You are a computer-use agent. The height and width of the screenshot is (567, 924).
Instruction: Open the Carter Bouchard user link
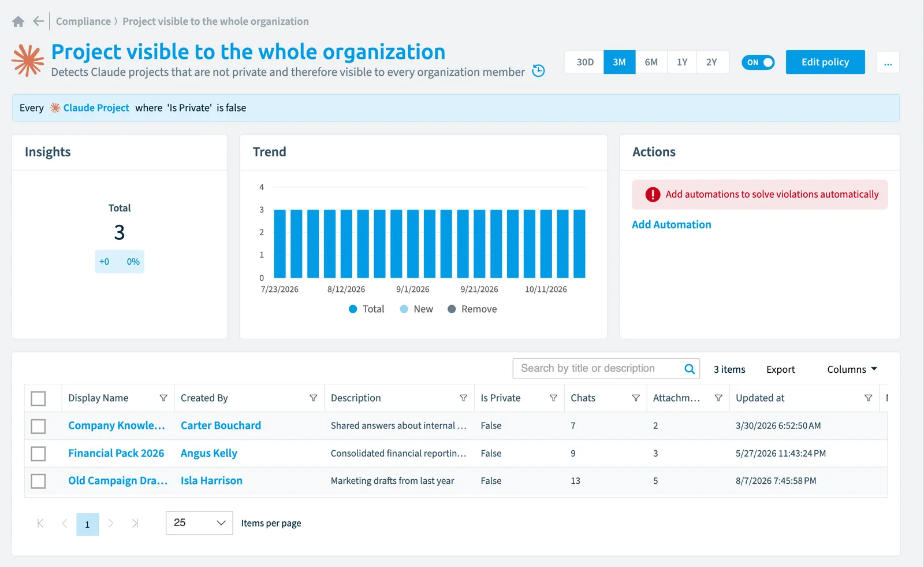click(221, 426)
